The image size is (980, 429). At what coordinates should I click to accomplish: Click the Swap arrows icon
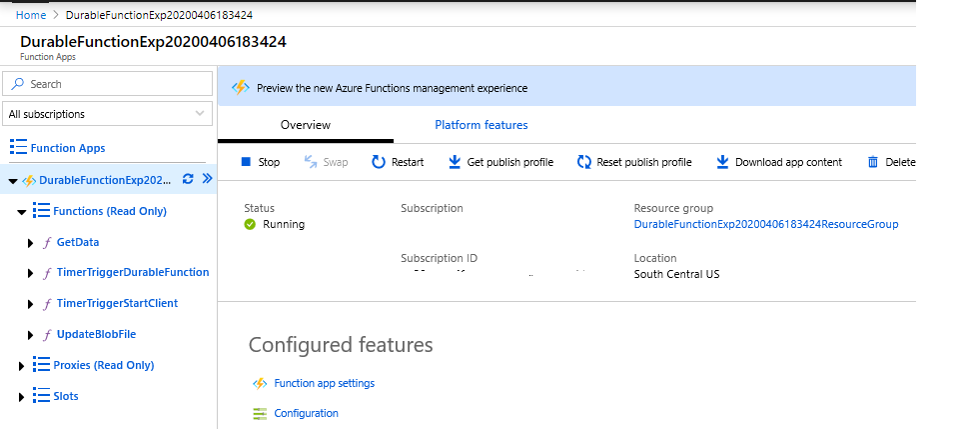pyautogui.click(x=311, y=162)
